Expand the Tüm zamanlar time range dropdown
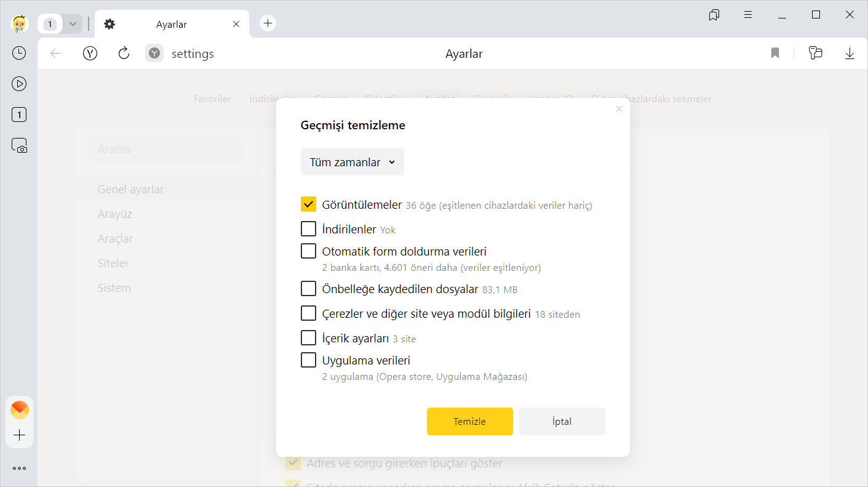 (352, 162)
